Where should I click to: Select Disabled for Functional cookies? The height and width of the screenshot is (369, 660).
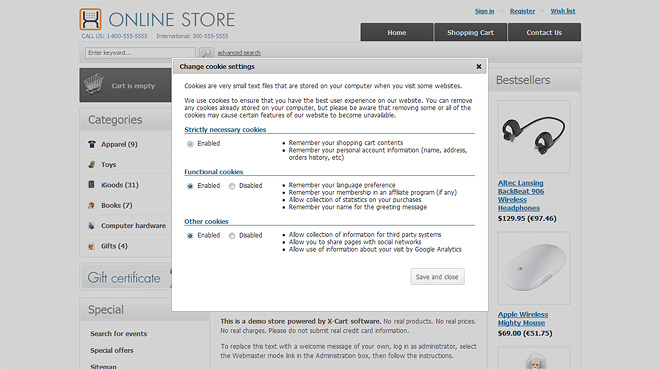[232, 186]
